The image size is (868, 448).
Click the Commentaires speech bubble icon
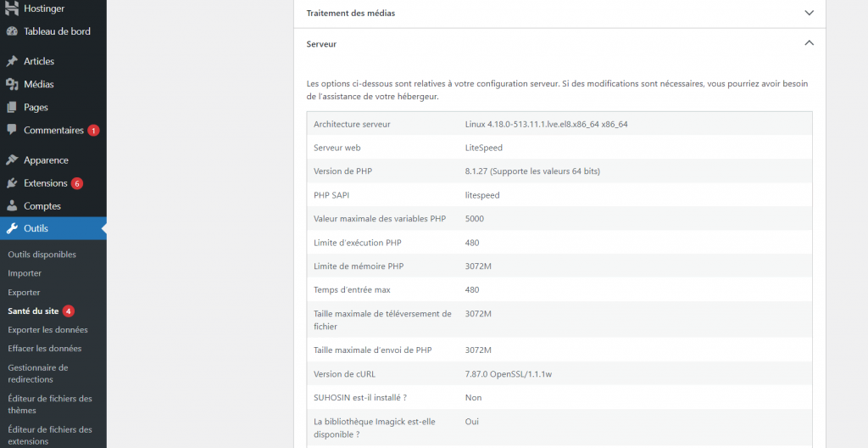tap(12, 131)
